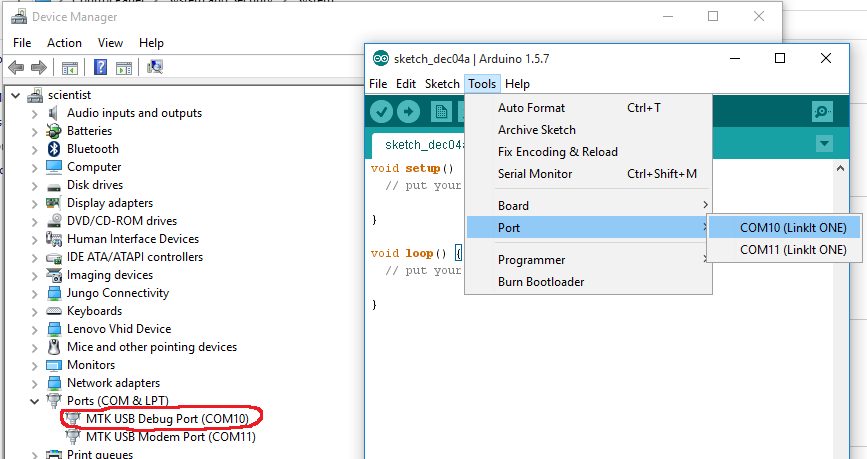Click the Mice and other pointing devices icon

click(x=54, y=347)
